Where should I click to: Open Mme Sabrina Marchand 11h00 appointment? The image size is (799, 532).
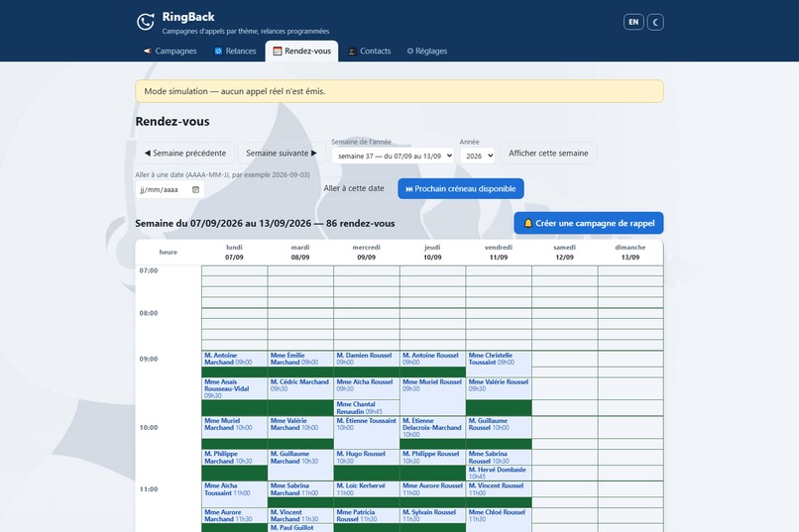(300, 489)
